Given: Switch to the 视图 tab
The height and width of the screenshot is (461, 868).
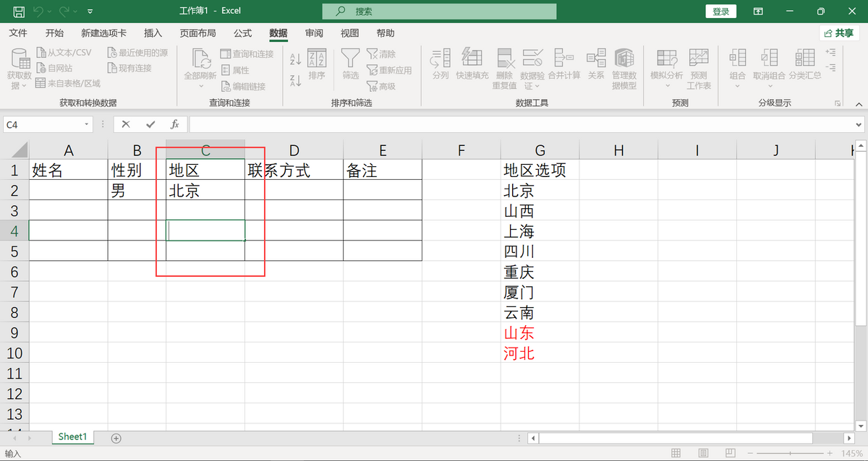Looking at the screenshot, I should (350, 33).
